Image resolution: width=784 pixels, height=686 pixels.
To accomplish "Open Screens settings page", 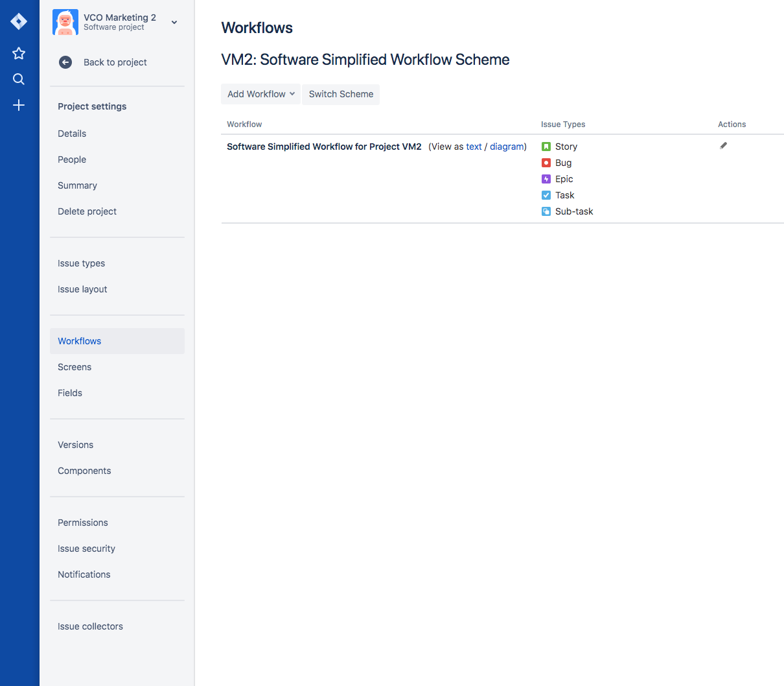I will 75,367.
